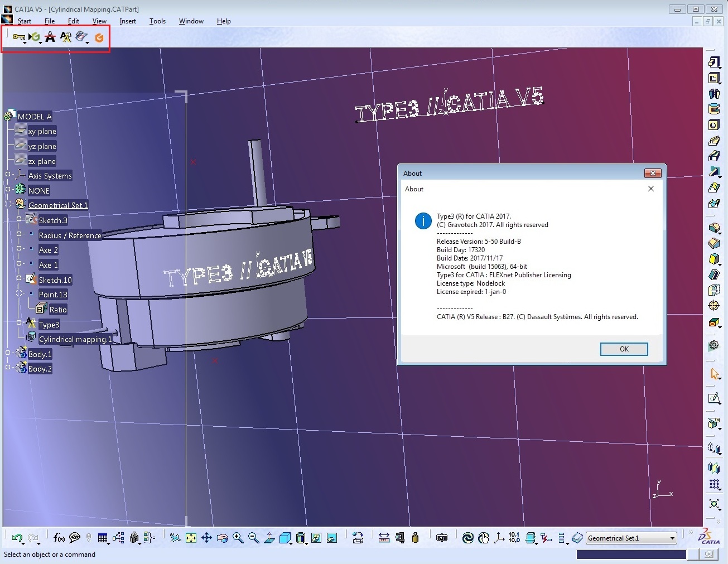
Task: Select the Edge Fillet tool
Action: (714, 228)
